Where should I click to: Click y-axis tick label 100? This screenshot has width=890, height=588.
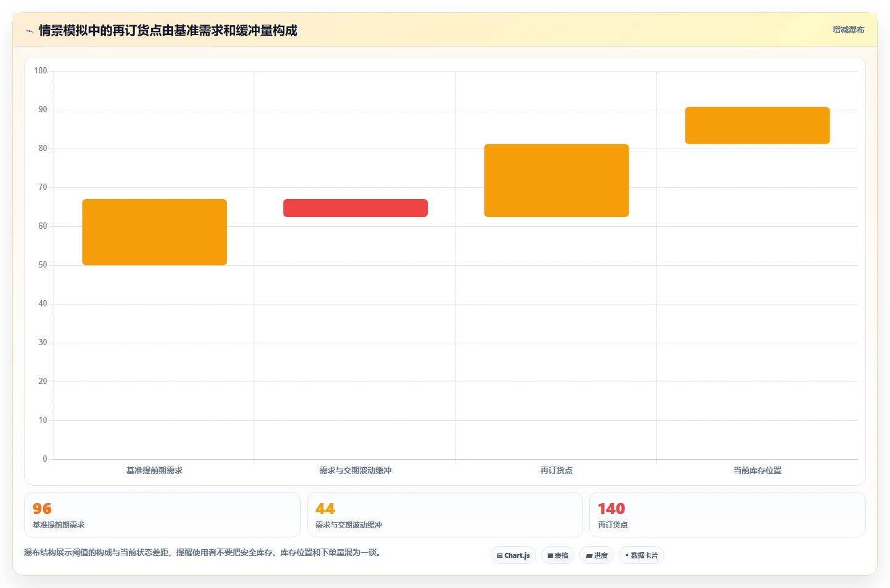click(41, 71)
